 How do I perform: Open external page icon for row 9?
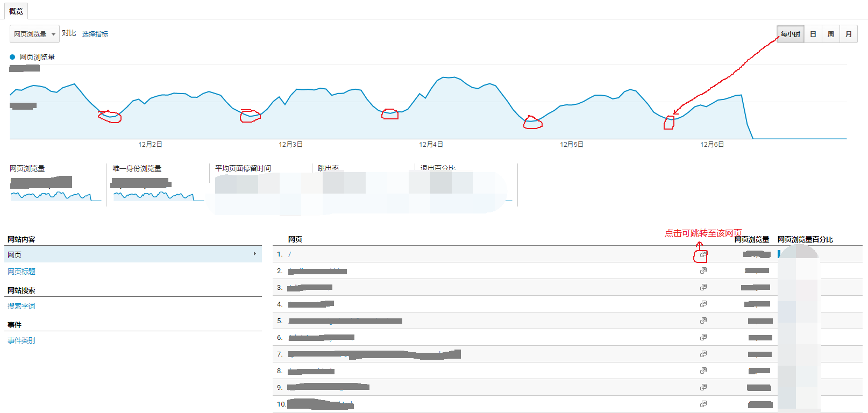703,388
